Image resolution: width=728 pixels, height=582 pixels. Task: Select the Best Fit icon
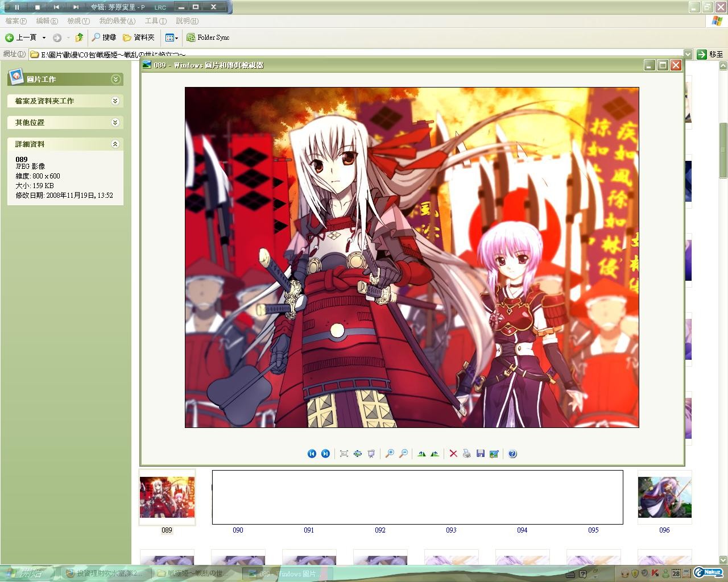(344, 454)
